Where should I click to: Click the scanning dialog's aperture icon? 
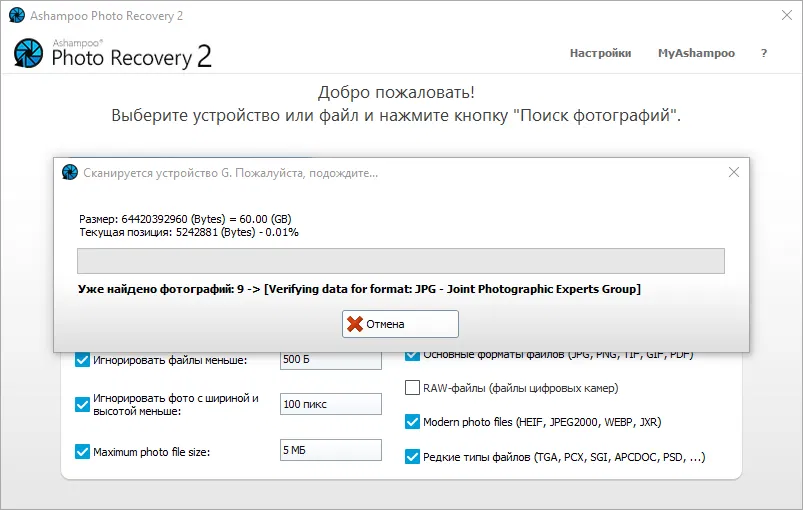pos(70,173)
